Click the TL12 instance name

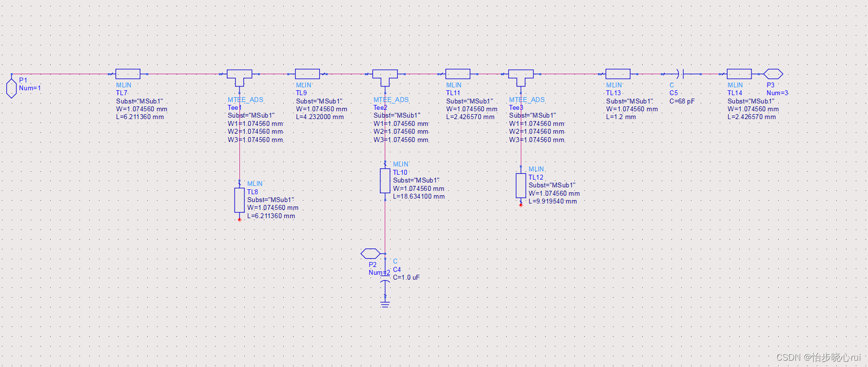tap(536, 177)
